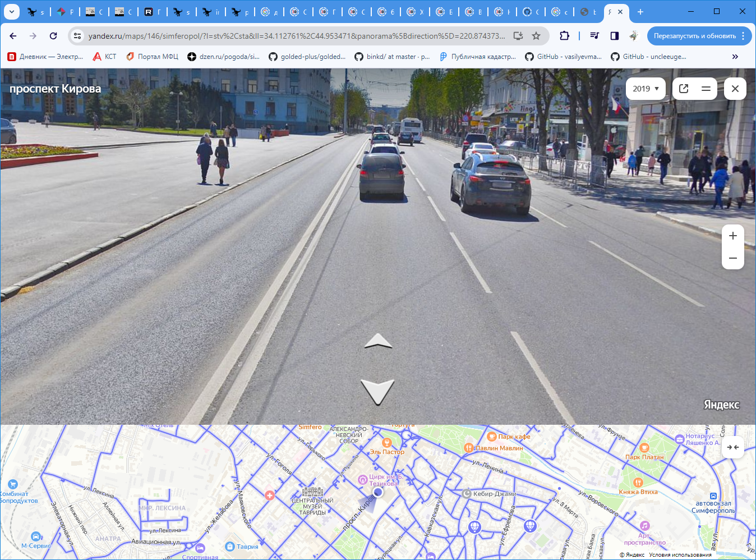Click the проспект Кирова street title
The image size is (756, 560).
(56, 89)
